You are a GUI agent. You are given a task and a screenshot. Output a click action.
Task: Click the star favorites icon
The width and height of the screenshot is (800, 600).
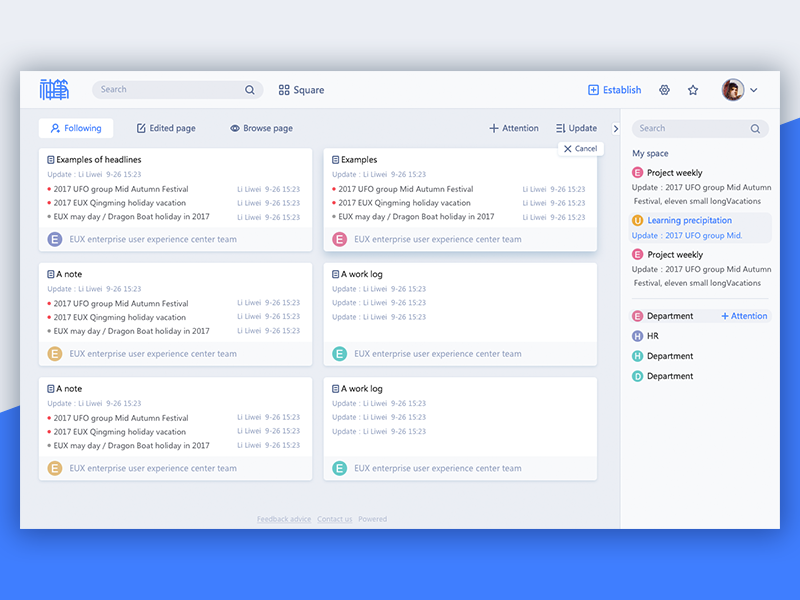click(x=693, y=90)
